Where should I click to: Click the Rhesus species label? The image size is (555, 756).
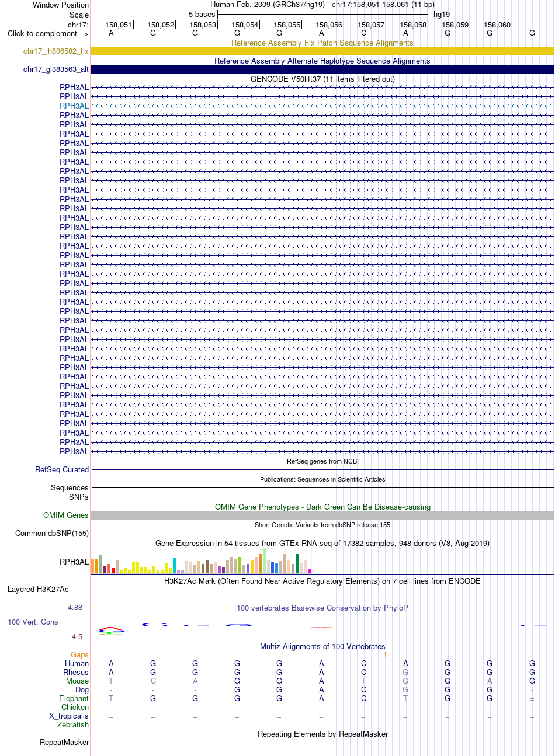(76, 672)
